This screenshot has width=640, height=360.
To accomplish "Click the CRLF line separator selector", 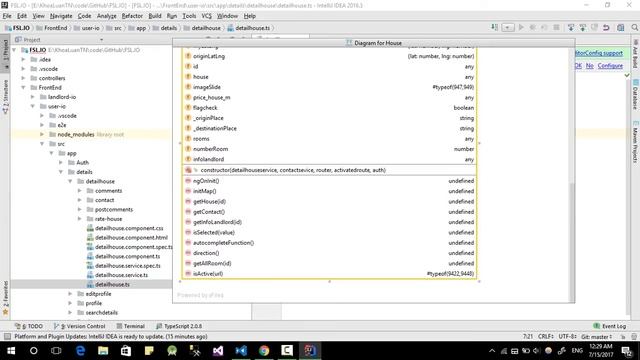I will [x=546, y=337].
